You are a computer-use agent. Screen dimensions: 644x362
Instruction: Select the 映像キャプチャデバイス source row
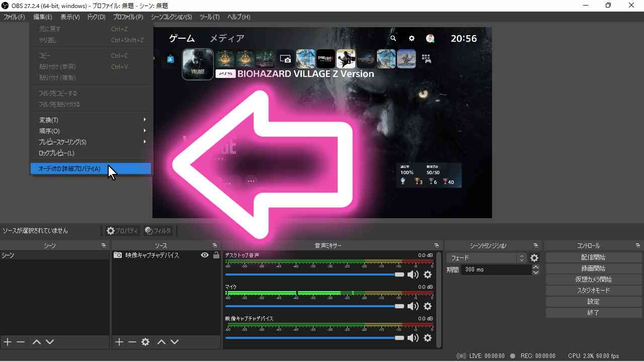(166, 255)
